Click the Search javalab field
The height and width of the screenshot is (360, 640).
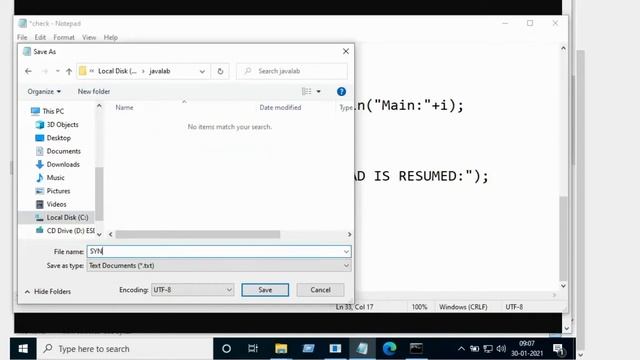[x=292, y=71]
